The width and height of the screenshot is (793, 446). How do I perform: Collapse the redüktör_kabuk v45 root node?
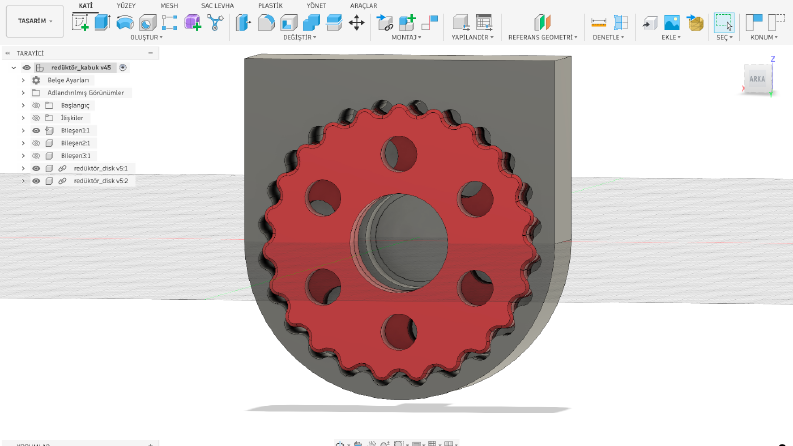pos(14,67)
